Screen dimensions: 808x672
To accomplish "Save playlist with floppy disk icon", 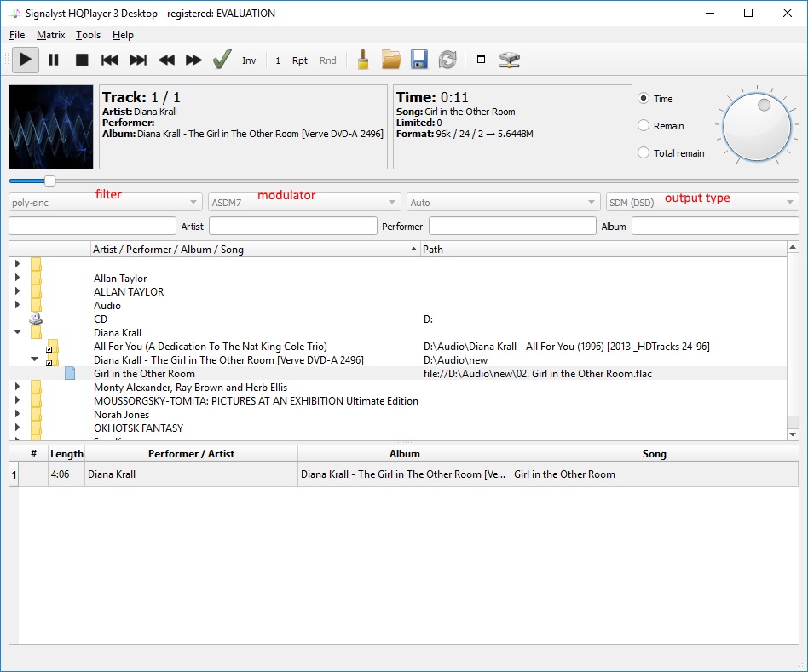I will pyautogui.click(x=418, y=60).
